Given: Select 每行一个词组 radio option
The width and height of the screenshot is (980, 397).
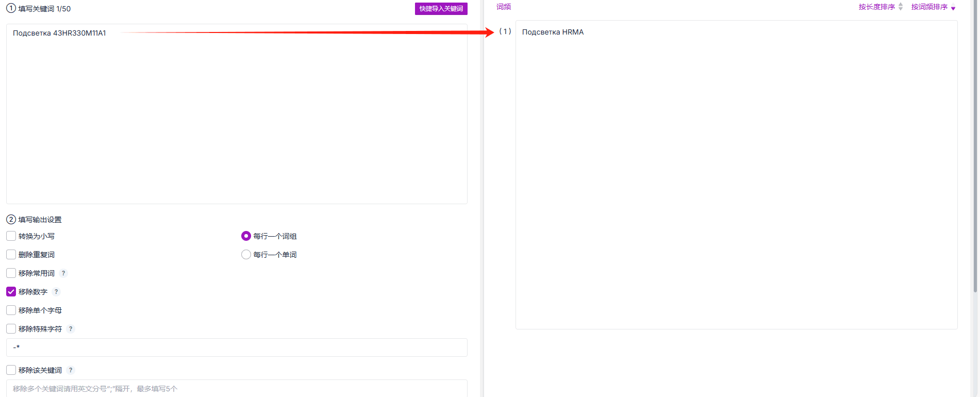Looking at the screenshot, I should (x=246, y=236).
